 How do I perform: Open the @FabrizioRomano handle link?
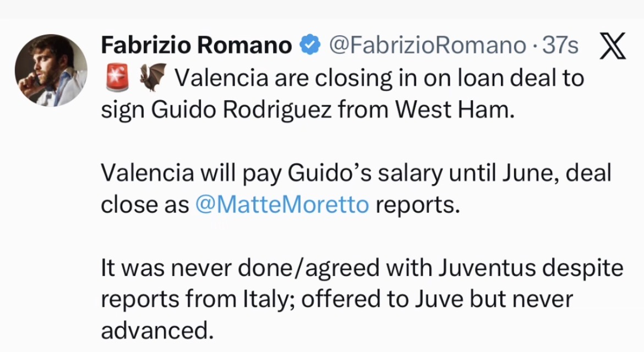click(x=427, y=46)
